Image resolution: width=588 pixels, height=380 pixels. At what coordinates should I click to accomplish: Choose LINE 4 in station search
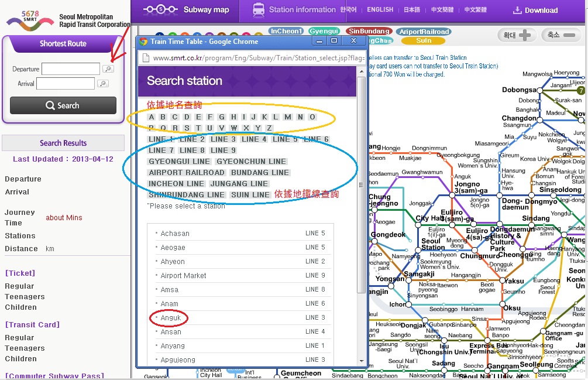[x=255, y=139]
